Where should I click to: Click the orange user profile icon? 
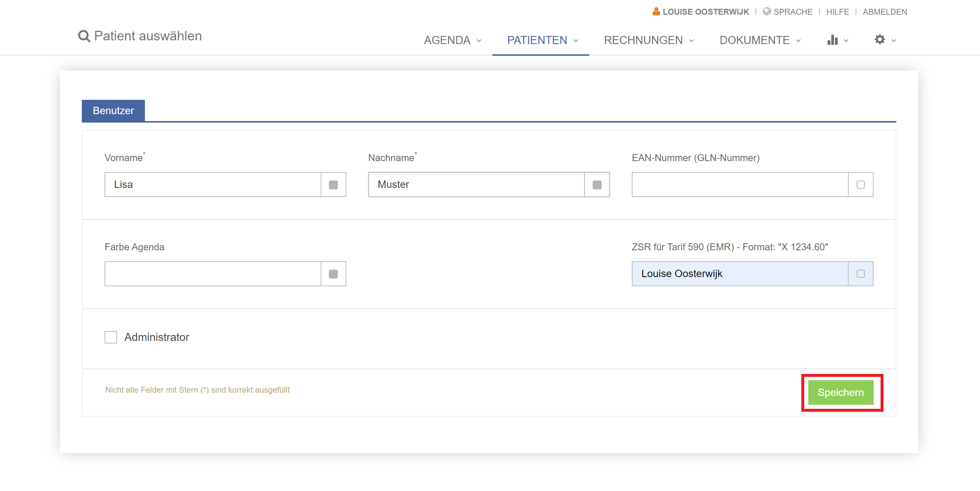656,11
